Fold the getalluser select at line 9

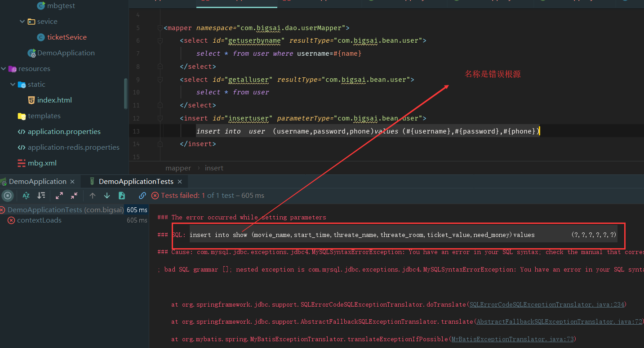pyautogui.click(x=160, y=80)
